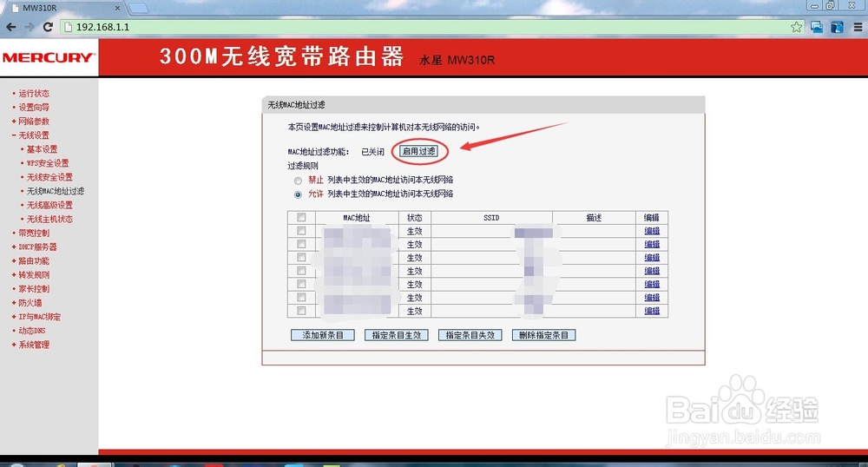Viewport: 868px width, 467px height.
Task: Click the extension icon next to Chrome menu
Action: (x=837, y=27)
